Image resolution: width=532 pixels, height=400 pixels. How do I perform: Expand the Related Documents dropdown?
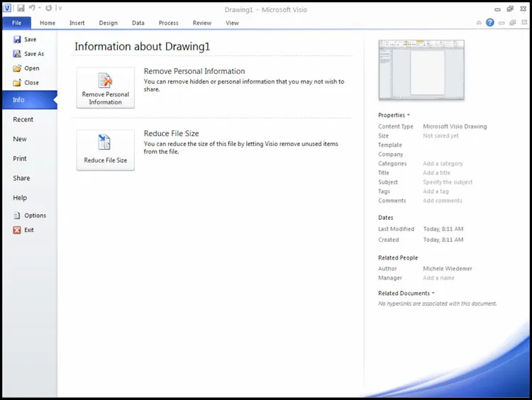406,293
